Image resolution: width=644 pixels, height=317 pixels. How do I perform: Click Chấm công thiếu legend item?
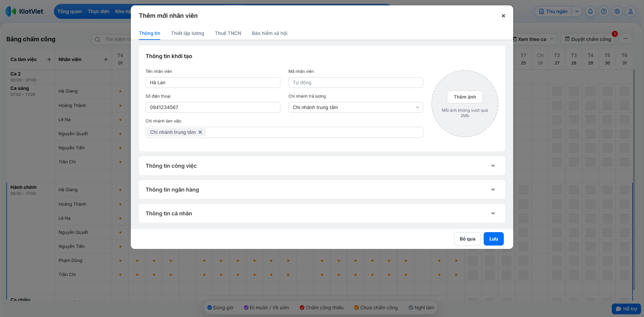pyautogui.click(x=321, y=308)
